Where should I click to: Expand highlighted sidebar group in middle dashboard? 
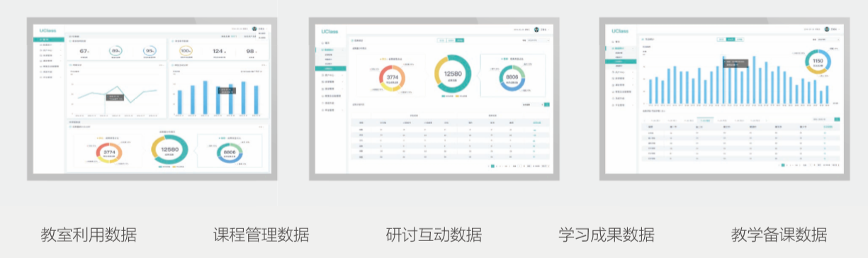point(331,50)
